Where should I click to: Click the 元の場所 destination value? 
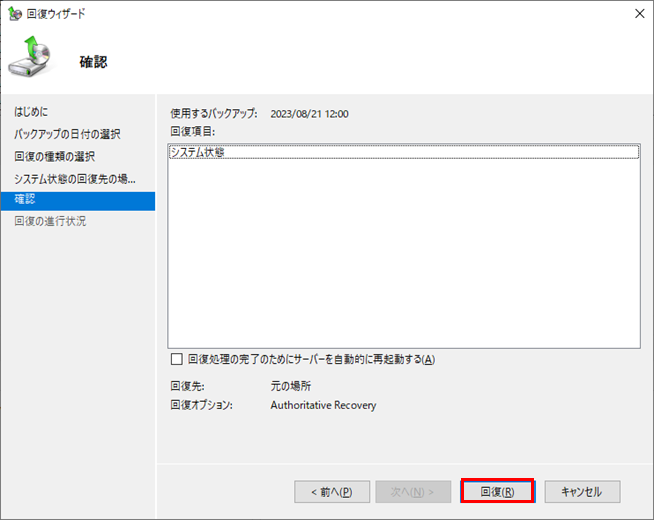[x=291, y=386]
